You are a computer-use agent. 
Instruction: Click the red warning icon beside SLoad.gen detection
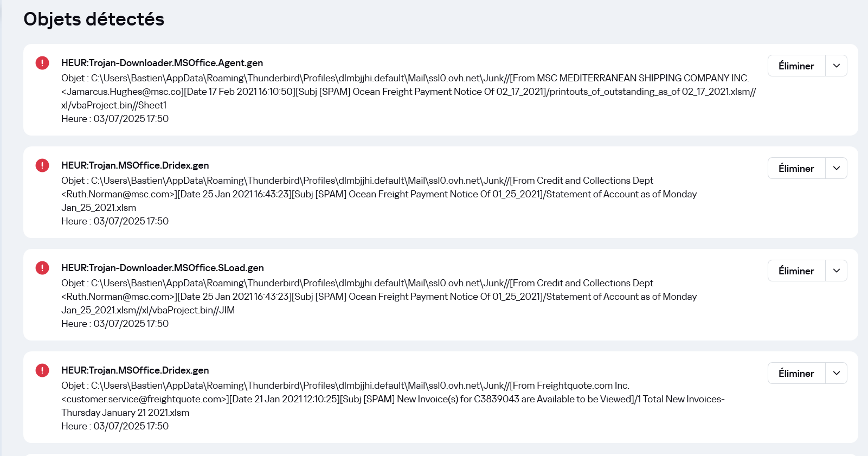pyautogui.click(x=42, y=268)
